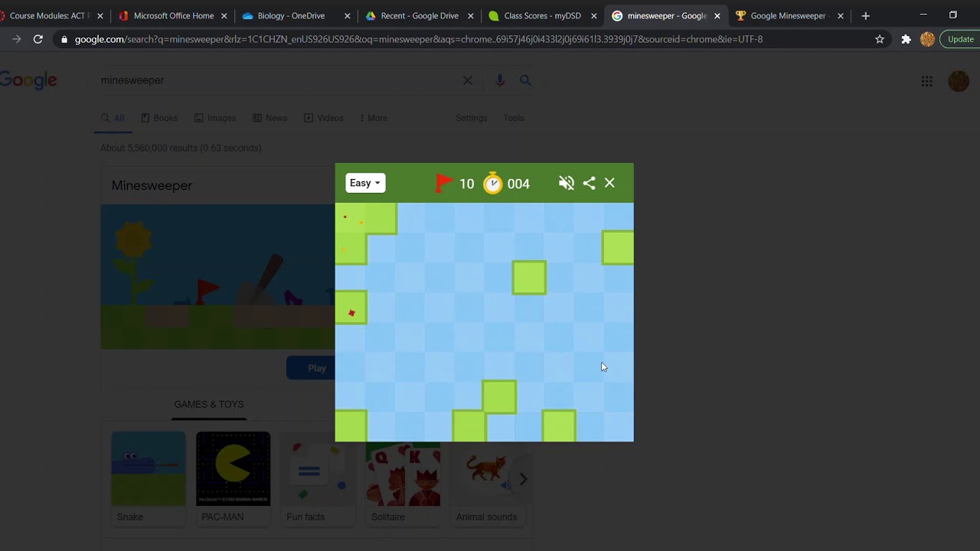Close the Class Scores - myDSD tab
Viewport: 980px width, 551px height.
[593, 15]
